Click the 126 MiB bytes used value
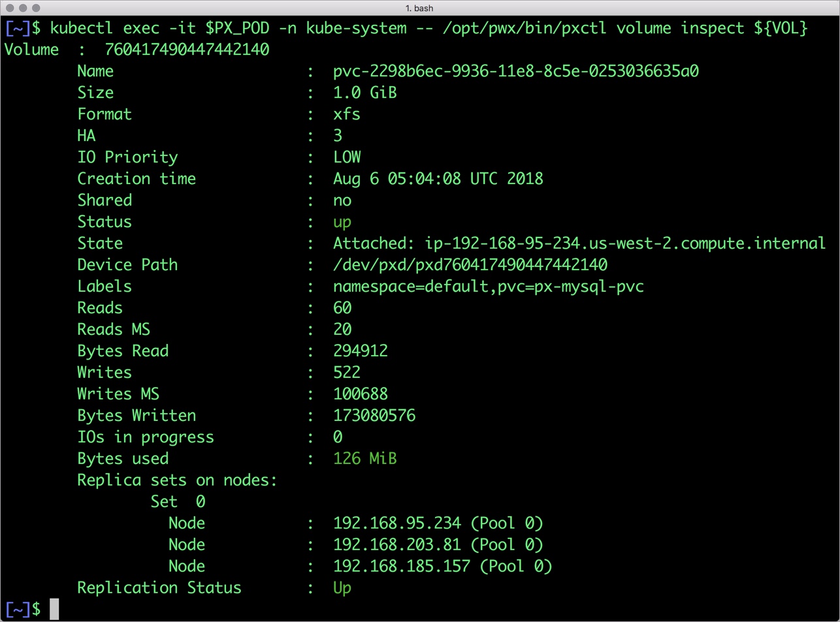840x622 pixels. pyautogui.click(x=364, y=459)
